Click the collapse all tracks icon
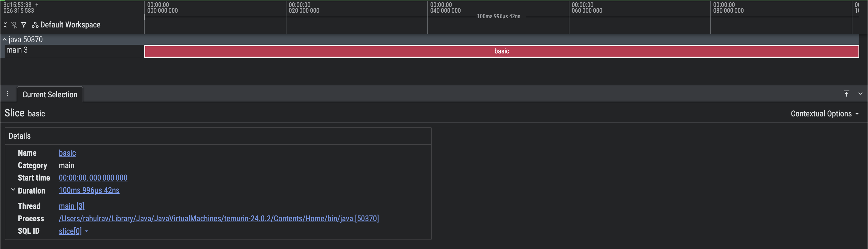This screenshot has height=249, width=868. (x=5, y=25)
